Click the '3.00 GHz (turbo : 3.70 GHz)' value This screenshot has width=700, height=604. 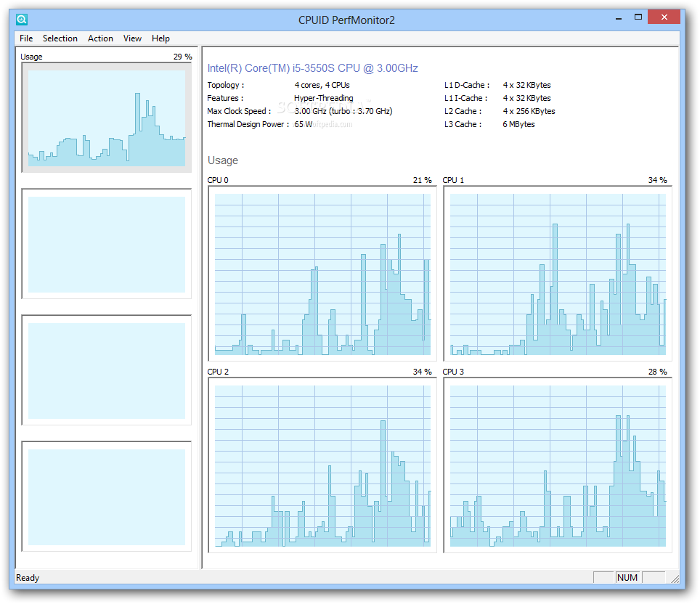point(343,111)
